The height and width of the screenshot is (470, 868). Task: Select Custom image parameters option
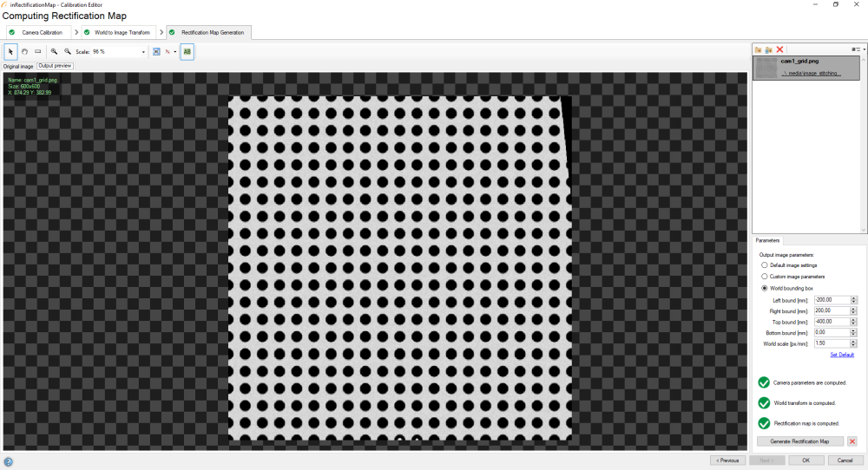click(764, 277)
